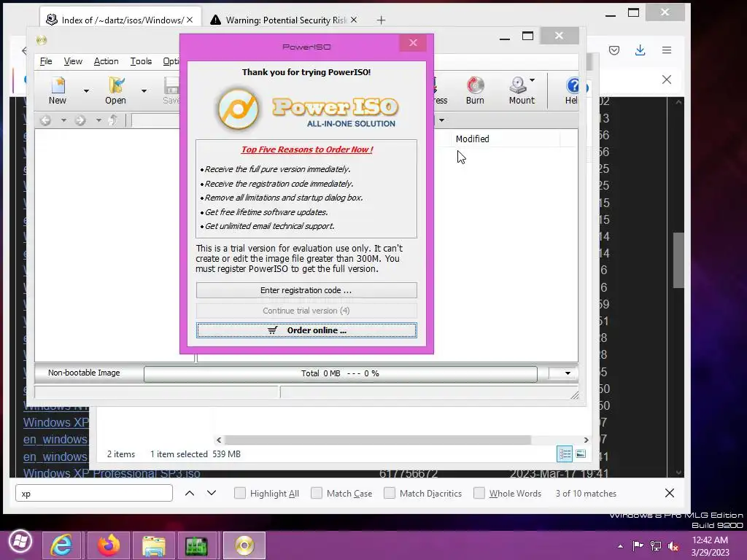This screenshot has width=747, height=560.
Task: Open File Explorer from the taskbar
Action: point(154,545)
